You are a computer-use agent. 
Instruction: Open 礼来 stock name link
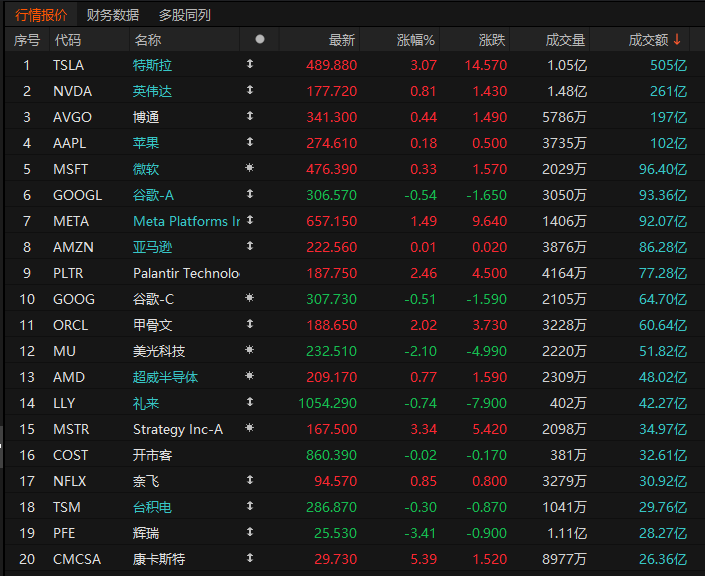point(146,403)
